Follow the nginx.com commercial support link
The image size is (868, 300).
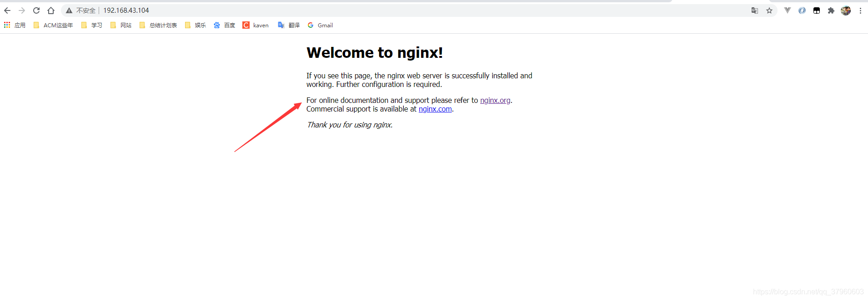point(435,109)
